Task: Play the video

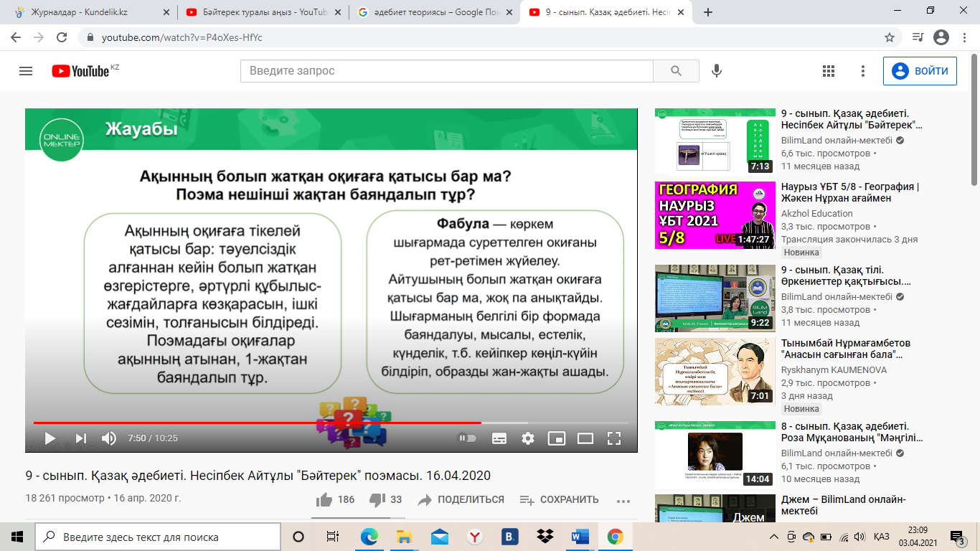Action: (50, 438)
